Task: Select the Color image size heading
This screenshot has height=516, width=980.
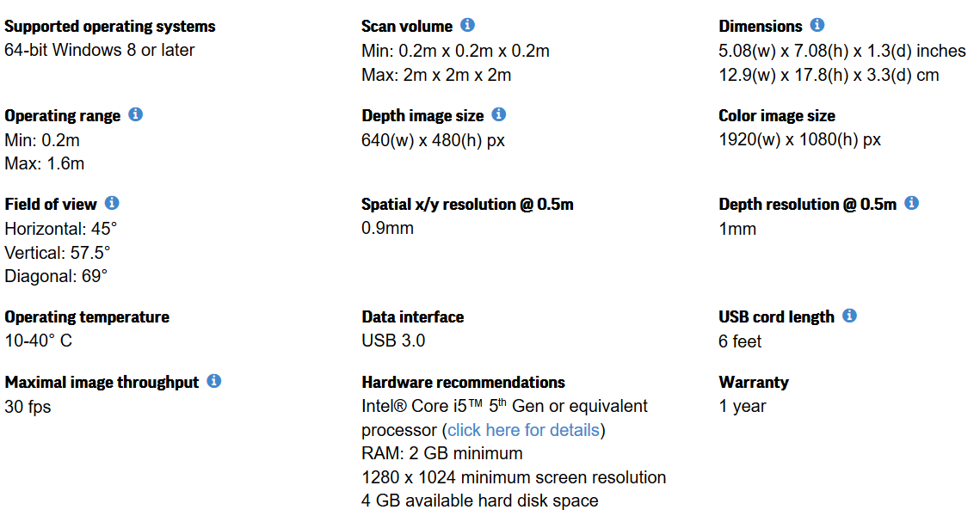Action: pyautogui.click(x=777, y=115)
